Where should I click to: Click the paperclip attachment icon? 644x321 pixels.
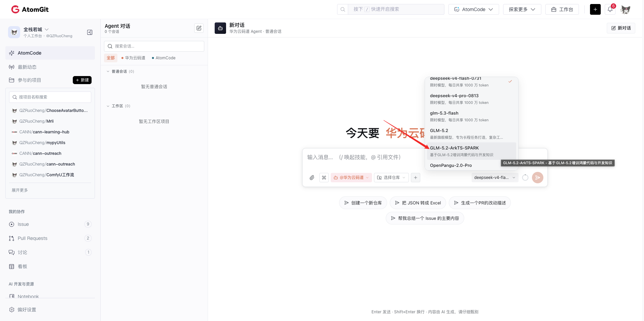pyautogui.click(x=312, y=178)
